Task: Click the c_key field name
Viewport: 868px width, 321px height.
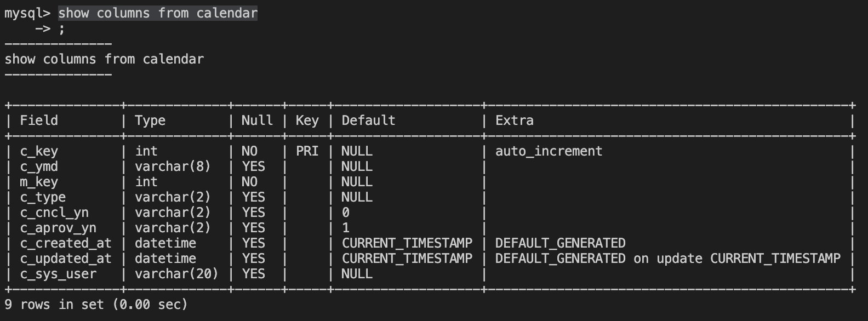Action: tap(39, 151)
